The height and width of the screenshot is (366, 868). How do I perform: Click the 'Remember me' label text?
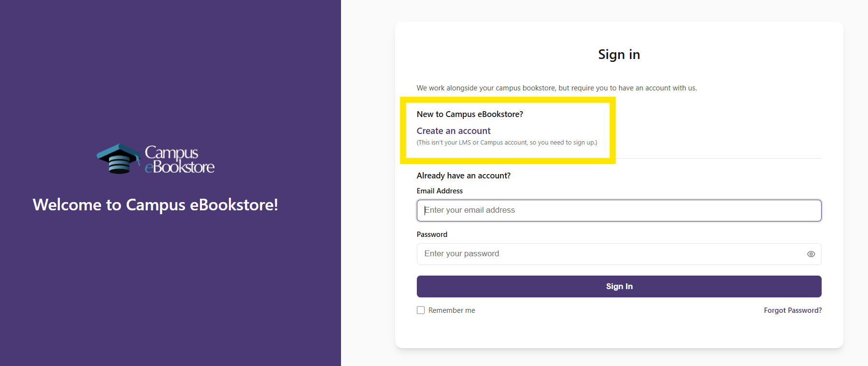452,310
